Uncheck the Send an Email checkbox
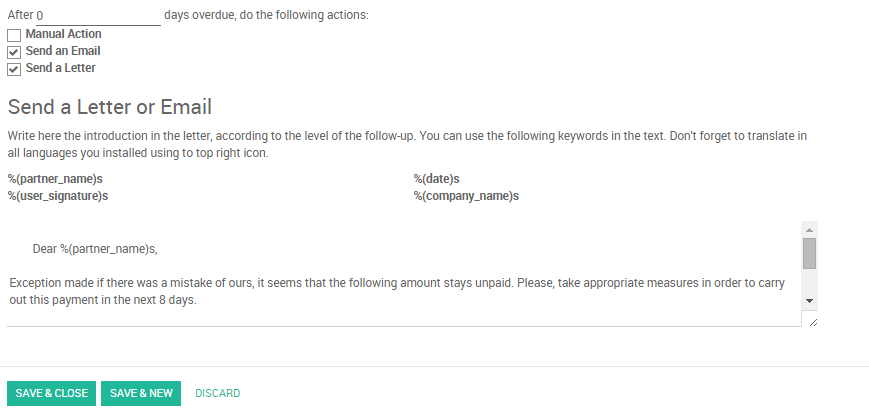Screen dimensions: 869x413 (14, 52)
